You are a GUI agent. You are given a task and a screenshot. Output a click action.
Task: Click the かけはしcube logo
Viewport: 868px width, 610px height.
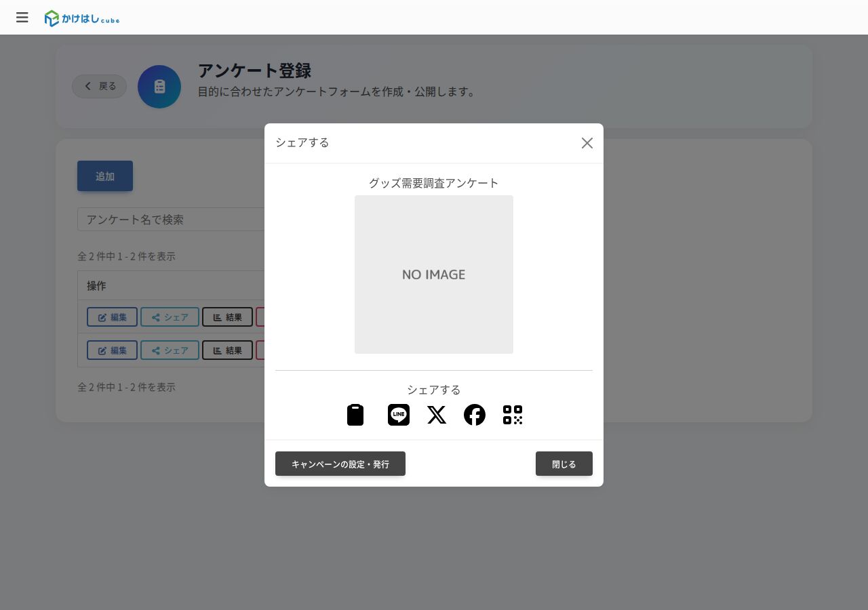tap(82, 18)
